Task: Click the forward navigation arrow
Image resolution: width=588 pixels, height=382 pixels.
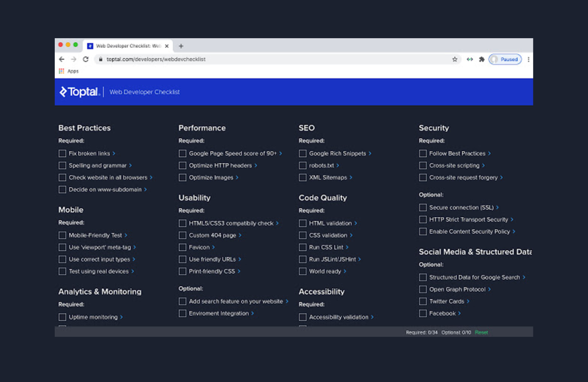Action: [73, 59]
